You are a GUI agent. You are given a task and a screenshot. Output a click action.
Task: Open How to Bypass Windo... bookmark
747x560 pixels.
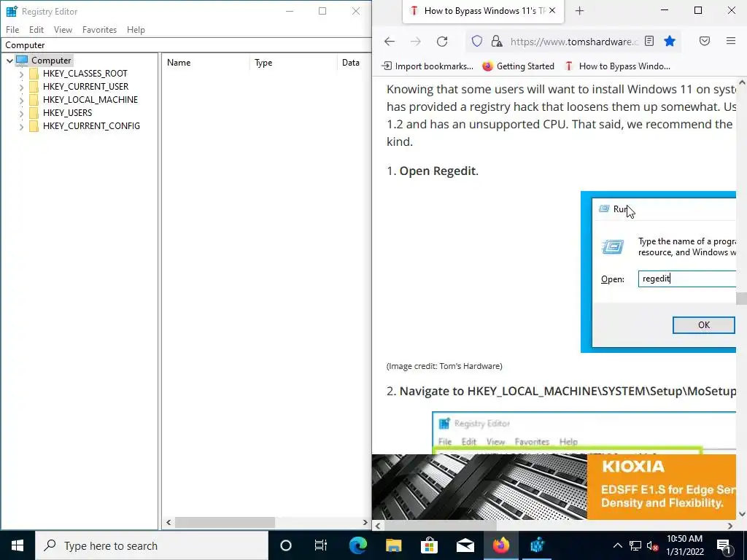click(x=617, y=66)
